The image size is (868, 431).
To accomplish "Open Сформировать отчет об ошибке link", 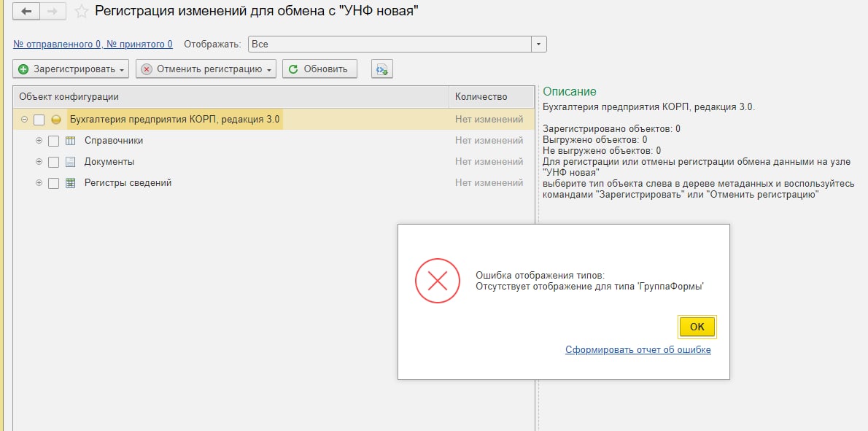I will [638, 349].
